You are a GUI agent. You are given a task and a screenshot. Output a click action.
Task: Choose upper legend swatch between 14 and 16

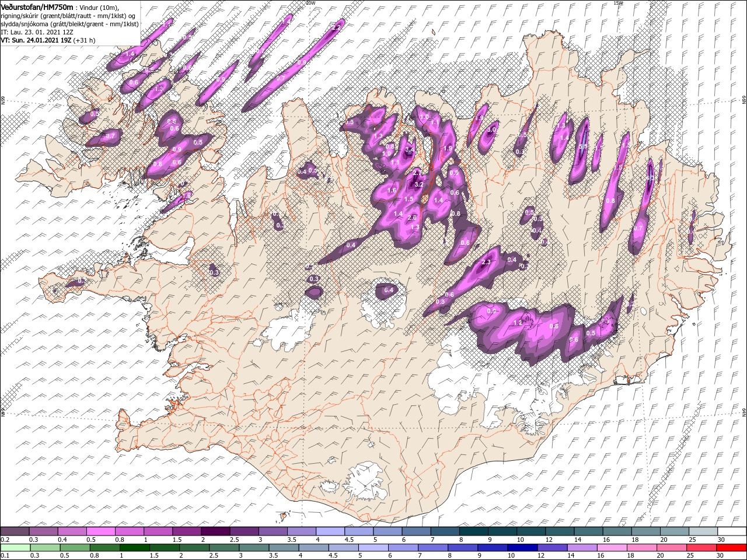(x=588, y=531)
